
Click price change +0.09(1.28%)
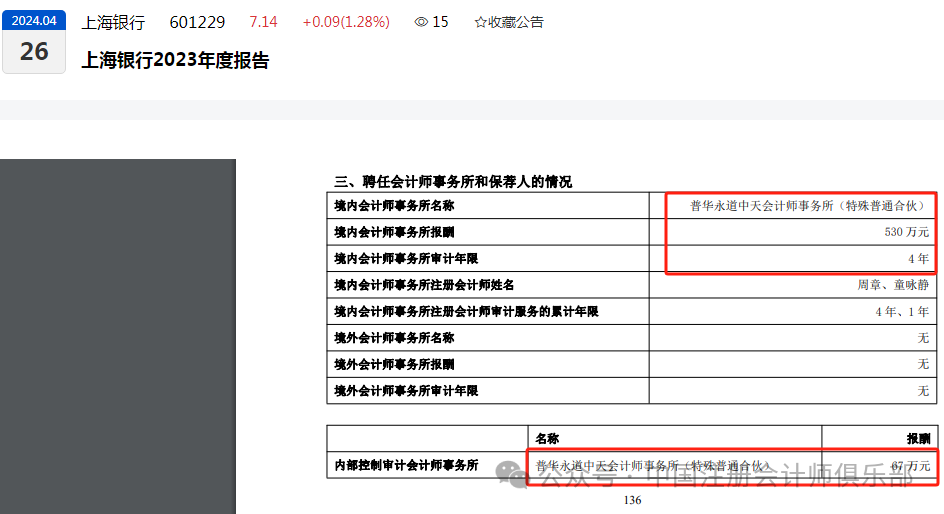[x=346, y=22]
